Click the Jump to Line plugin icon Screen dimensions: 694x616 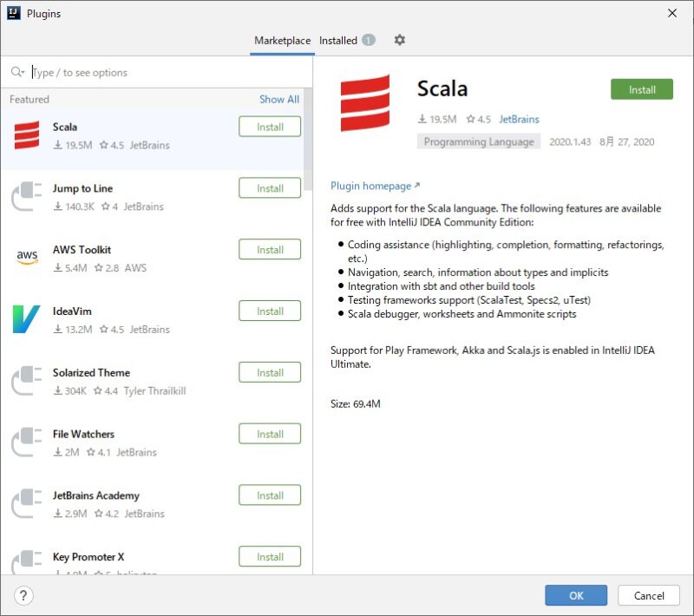(x=27, y=196)
